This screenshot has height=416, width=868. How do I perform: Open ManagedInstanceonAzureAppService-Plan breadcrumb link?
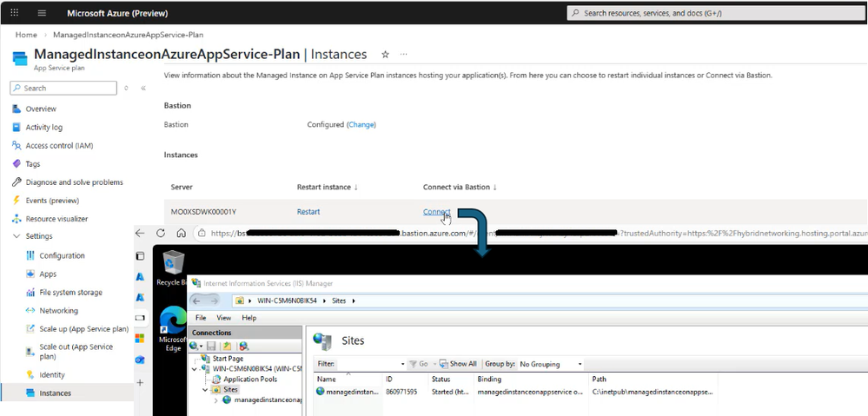[128, 34]
